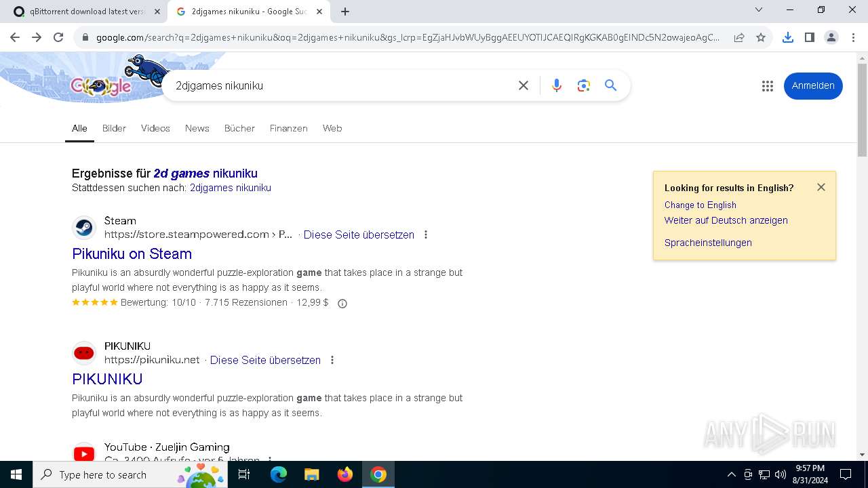Search instead for '2djgames nikuniku' link
Screen dimensions: 868x488
tap(231, 188)
